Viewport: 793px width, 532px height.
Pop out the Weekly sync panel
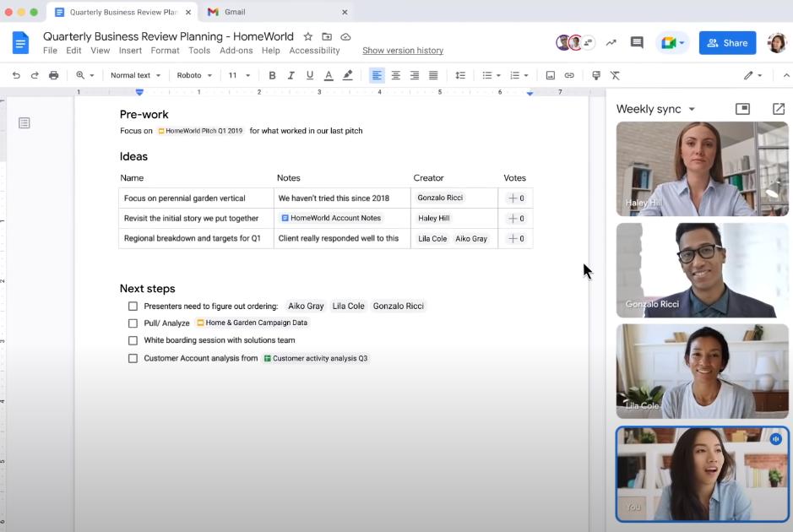pyautogui.click(x=778, y=109)
